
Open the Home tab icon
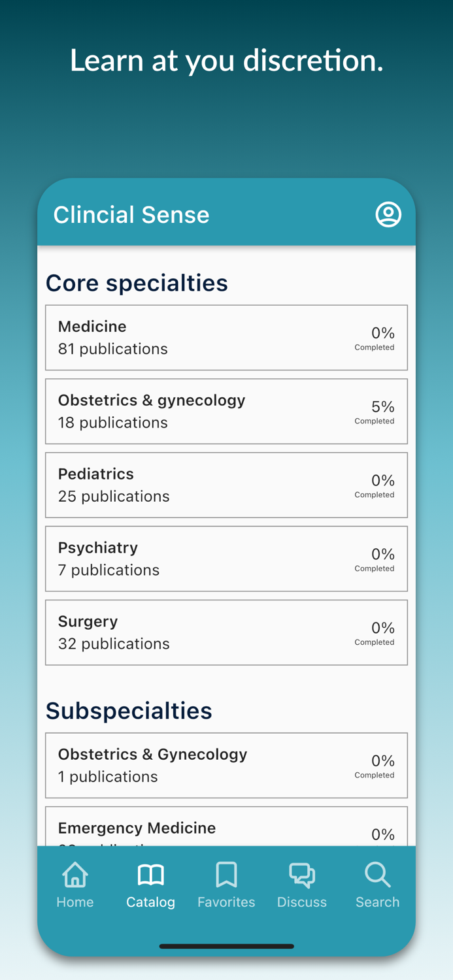pyautogui.click(x=75, y=874)
